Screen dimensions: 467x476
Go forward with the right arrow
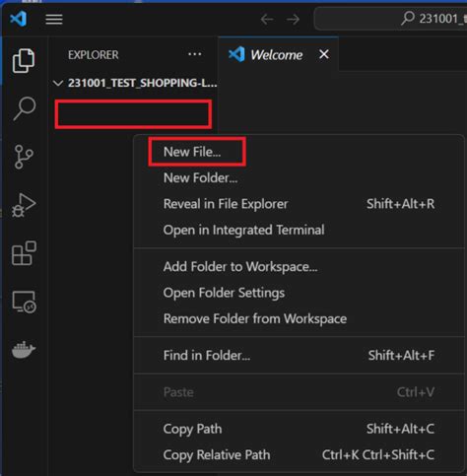point(293,19)
